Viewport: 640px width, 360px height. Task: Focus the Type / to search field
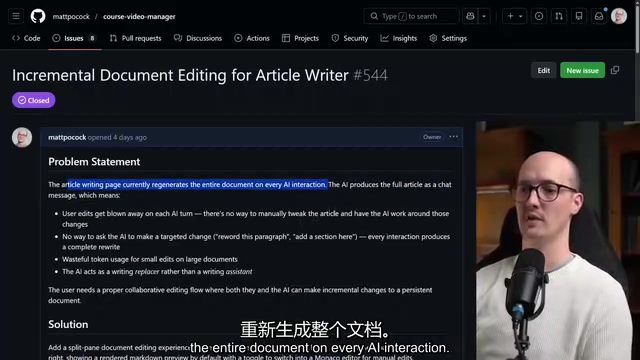[411, 16]
